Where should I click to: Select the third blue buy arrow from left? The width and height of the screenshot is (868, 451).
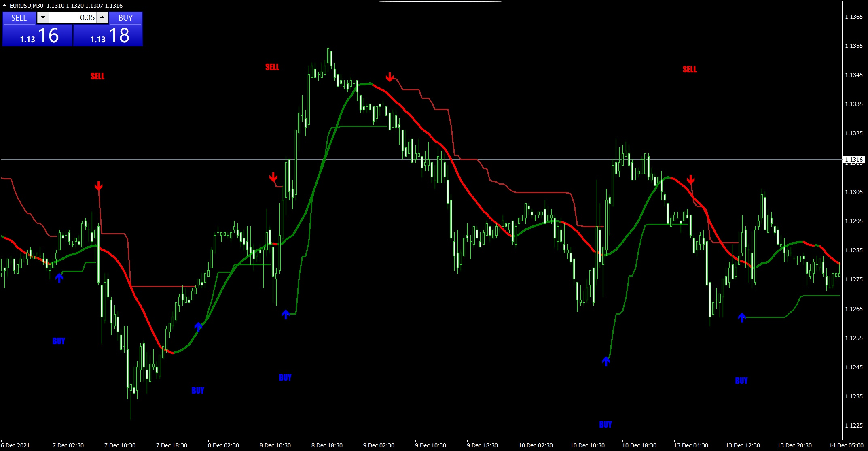pyautogui.click(x=286, y=314)
